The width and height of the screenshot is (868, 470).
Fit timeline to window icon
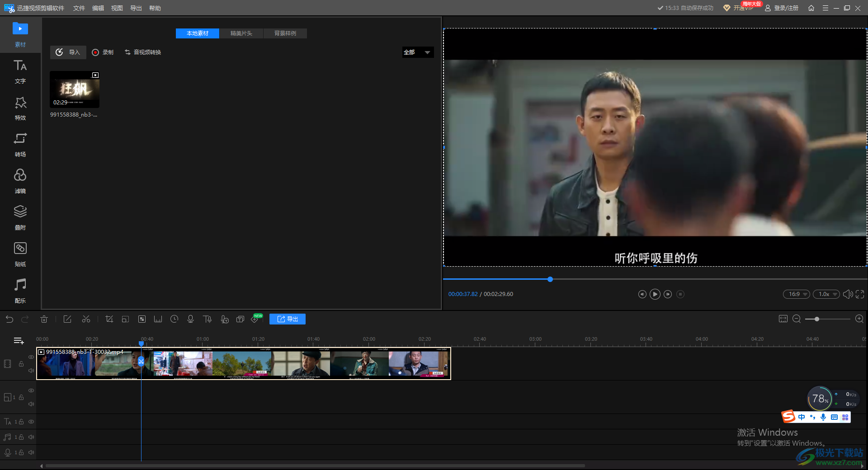click(783, 319)
